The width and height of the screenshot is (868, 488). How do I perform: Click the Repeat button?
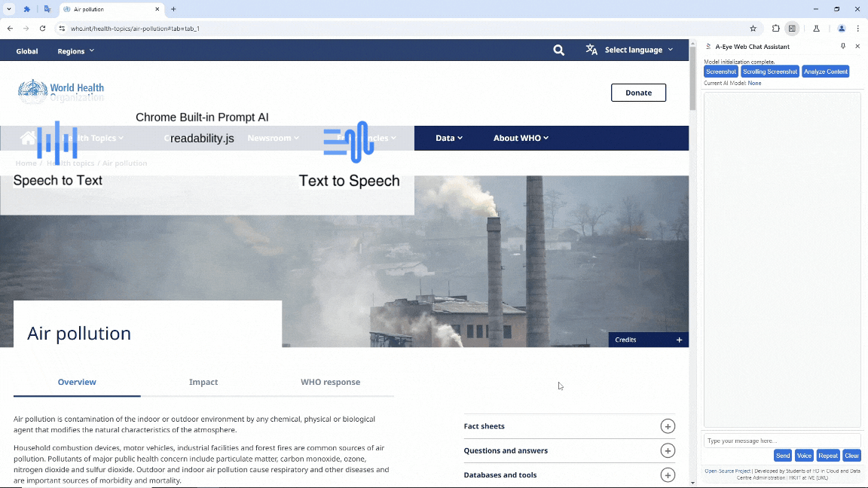tap(828, 456)
